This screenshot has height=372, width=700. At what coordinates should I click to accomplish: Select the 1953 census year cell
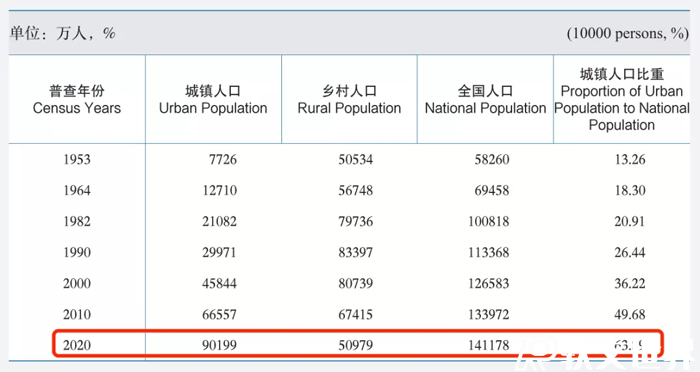pyautogui.click(x=77, y=159)
